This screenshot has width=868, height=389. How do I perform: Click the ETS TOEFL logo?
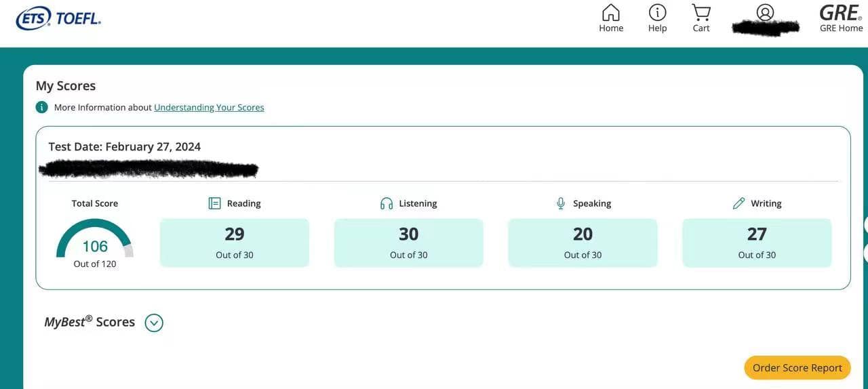[58, 19]
